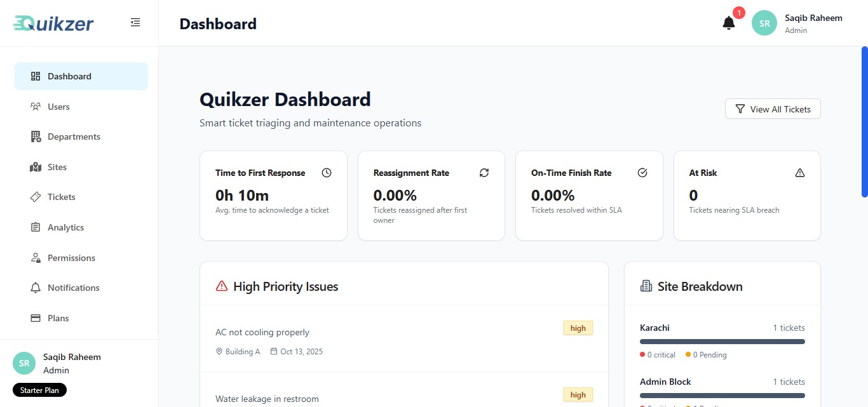This screenshot has height=407, width=868.
Task: Click the SR avatar in the header
Action: point(764,23)
